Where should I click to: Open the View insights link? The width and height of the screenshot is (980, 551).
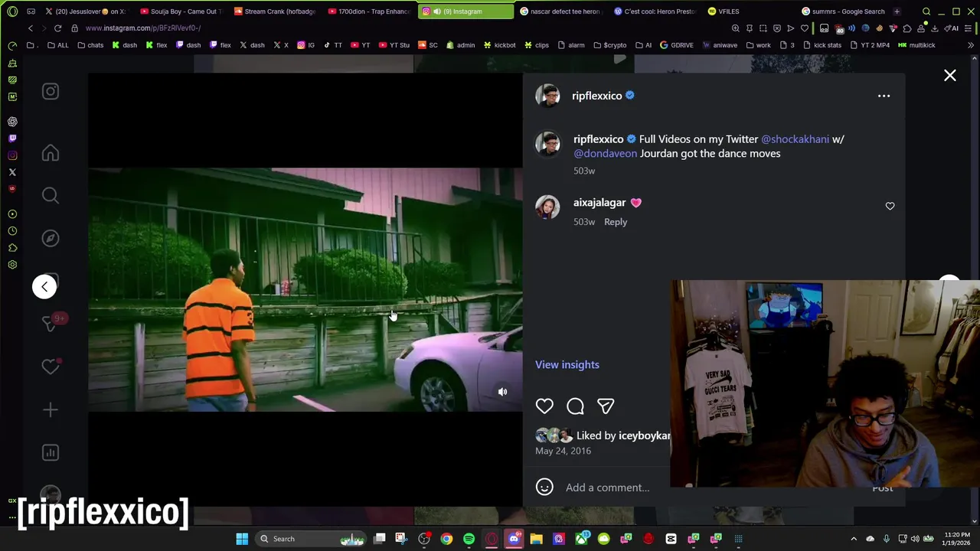pos(567,364)
